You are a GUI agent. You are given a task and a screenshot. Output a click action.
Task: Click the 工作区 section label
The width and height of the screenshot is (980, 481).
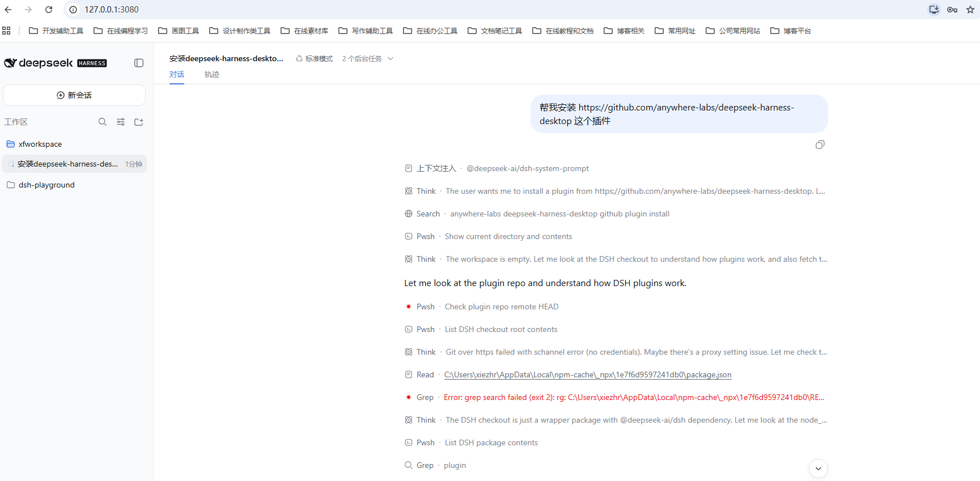(x=16, y=122)
